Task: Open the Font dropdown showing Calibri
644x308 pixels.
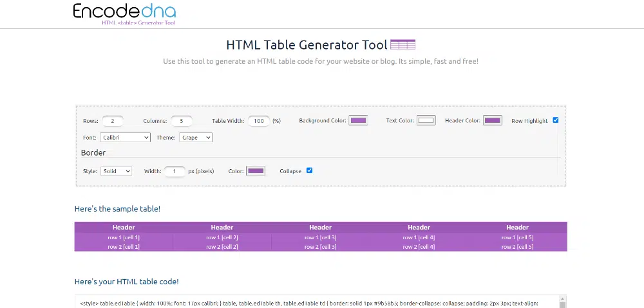Action: tap(125, 138)
